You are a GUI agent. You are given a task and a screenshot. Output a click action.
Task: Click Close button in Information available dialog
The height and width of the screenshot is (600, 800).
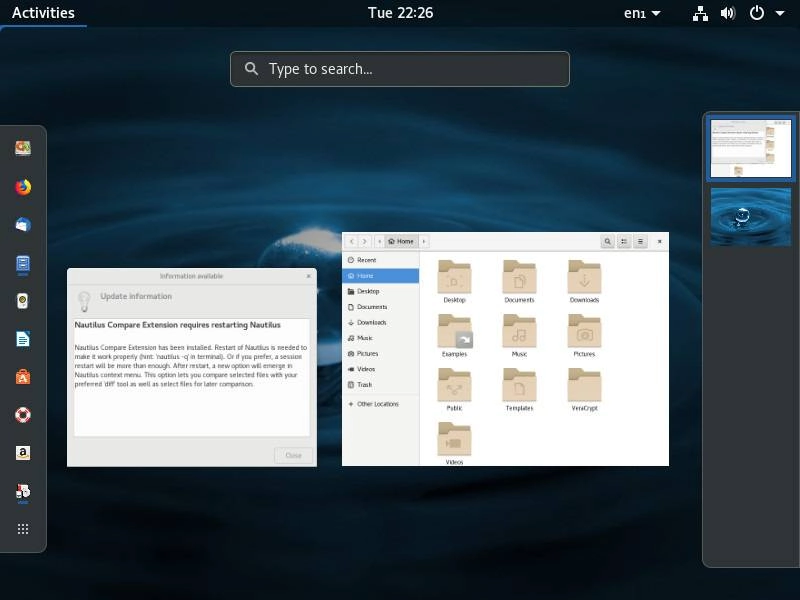[293, 455]
